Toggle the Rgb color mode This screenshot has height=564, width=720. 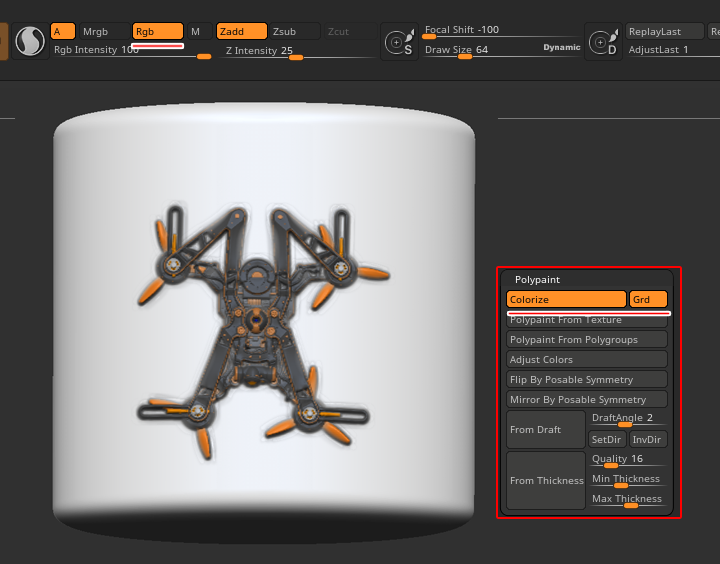[x=157, y=32]
